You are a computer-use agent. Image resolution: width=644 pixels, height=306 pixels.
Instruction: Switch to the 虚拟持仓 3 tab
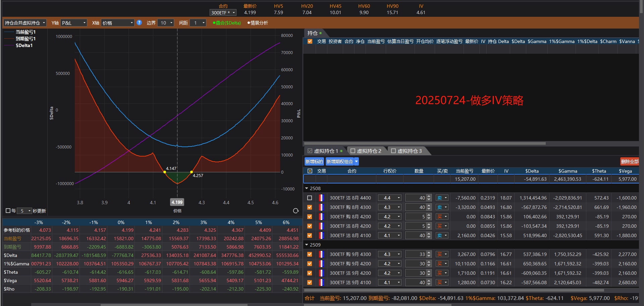[407, 151]
